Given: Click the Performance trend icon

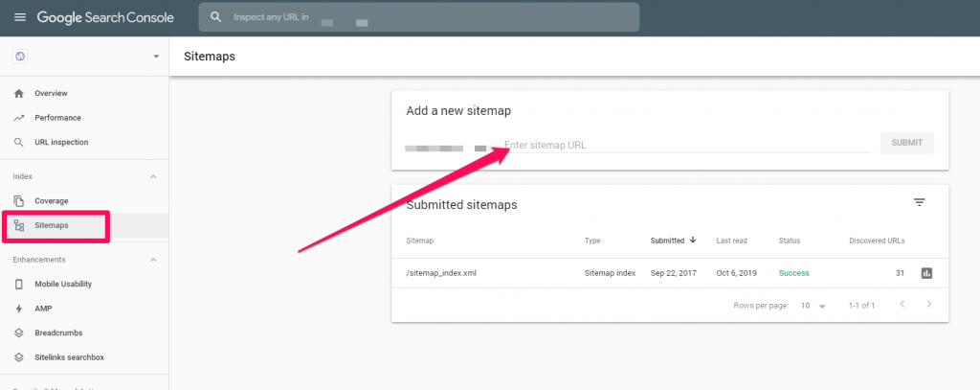Looking at the screenshot, I should 19,118.
